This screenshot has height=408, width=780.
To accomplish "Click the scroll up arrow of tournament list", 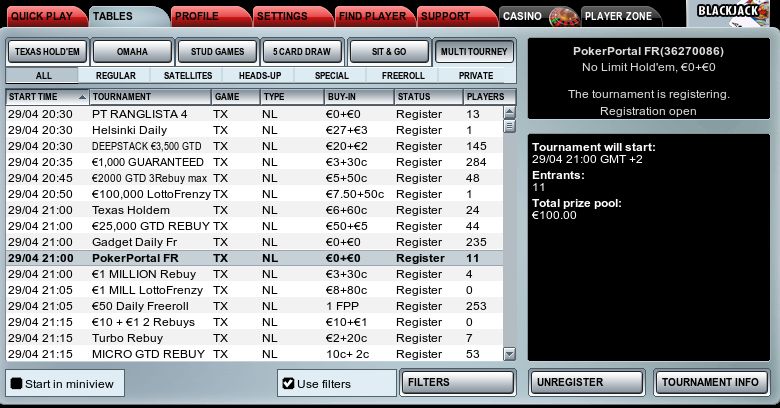I will click(509, 112).
